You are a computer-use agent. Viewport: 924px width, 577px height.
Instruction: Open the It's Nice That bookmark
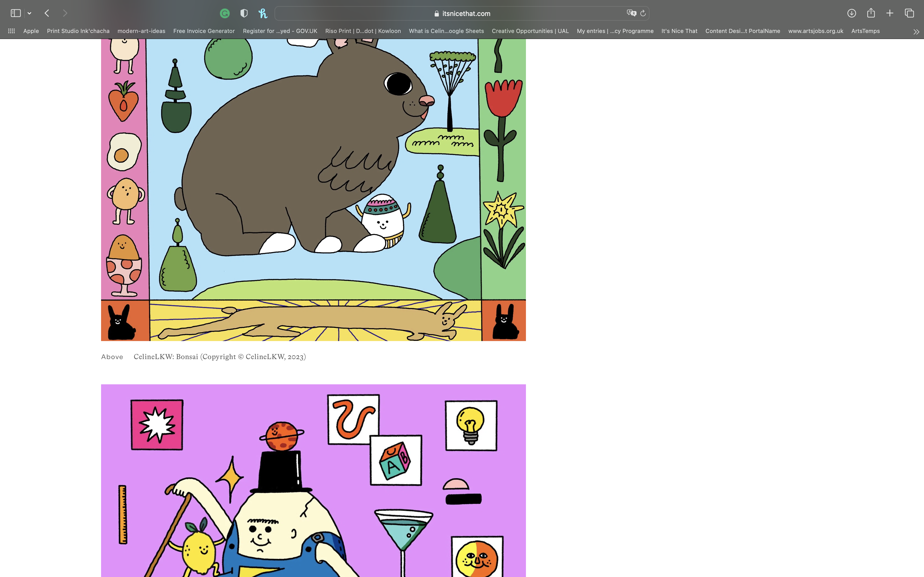tap(679, 31)
